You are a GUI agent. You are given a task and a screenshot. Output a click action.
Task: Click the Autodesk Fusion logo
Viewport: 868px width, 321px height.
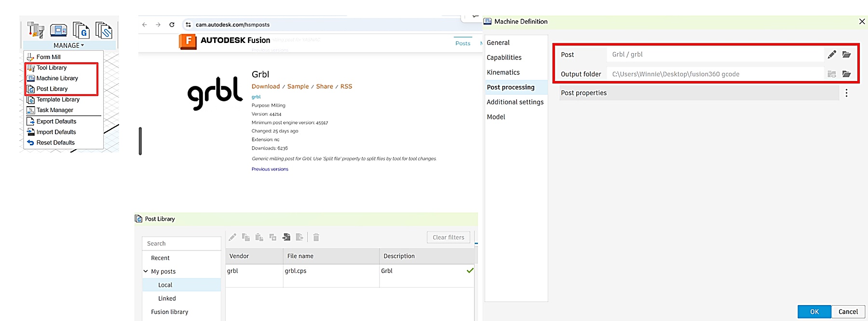click(x=225, y=41)
